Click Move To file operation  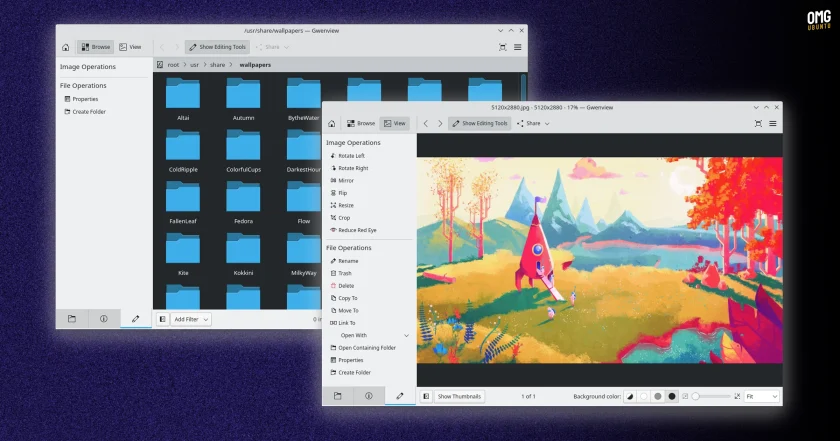pos(344,310)
